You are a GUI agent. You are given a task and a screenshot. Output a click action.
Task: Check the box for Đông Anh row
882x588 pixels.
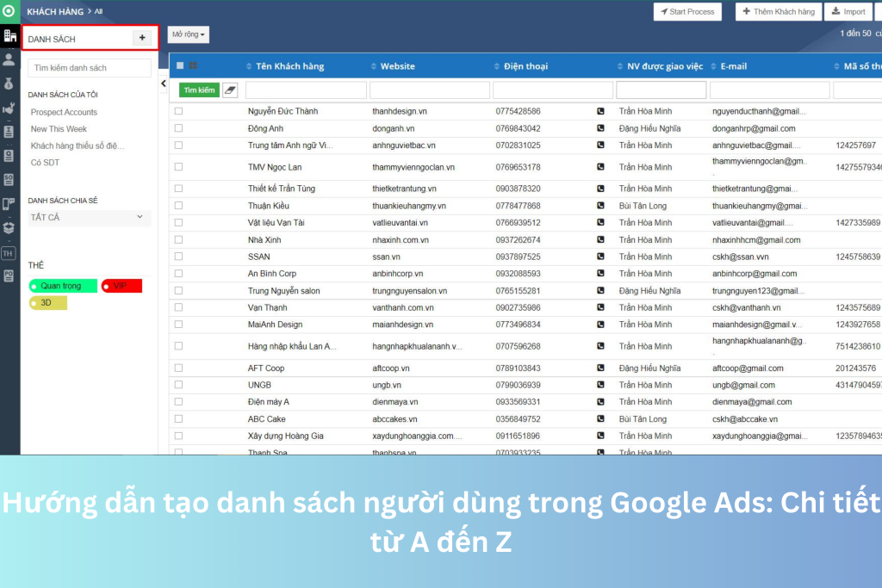point(179,128)
